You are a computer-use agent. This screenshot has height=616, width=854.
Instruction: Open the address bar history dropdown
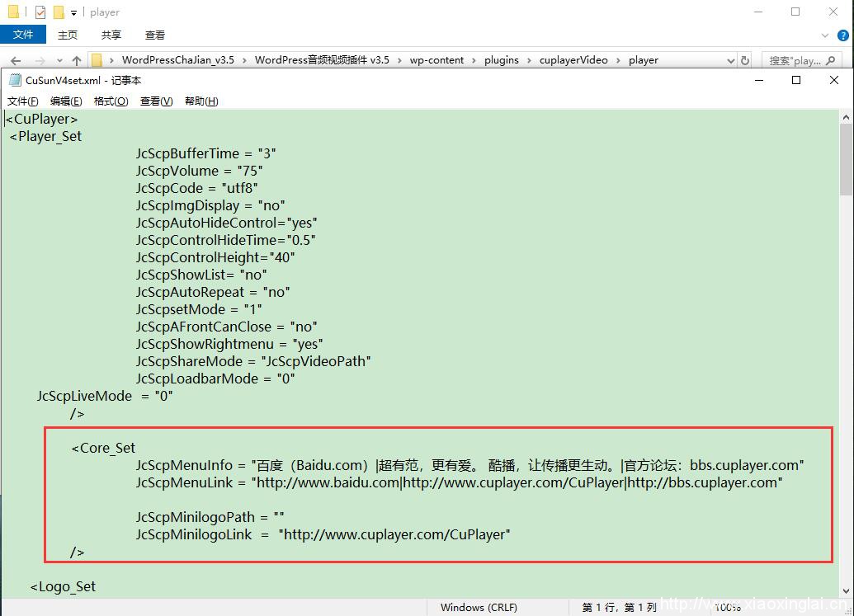731,60
